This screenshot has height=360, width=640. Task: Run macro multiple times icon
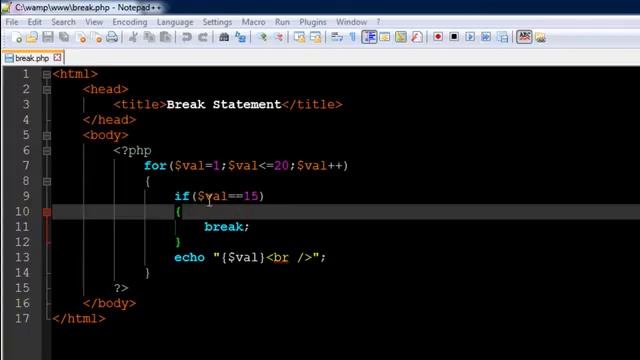(486, 37)
